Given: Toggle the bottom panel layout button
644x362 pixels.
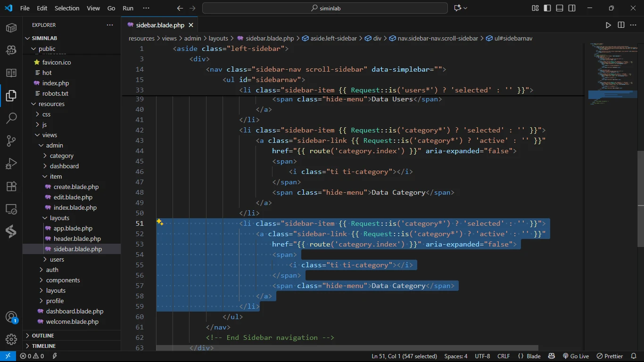Looking at the screenshot, I should pos(560,8).
